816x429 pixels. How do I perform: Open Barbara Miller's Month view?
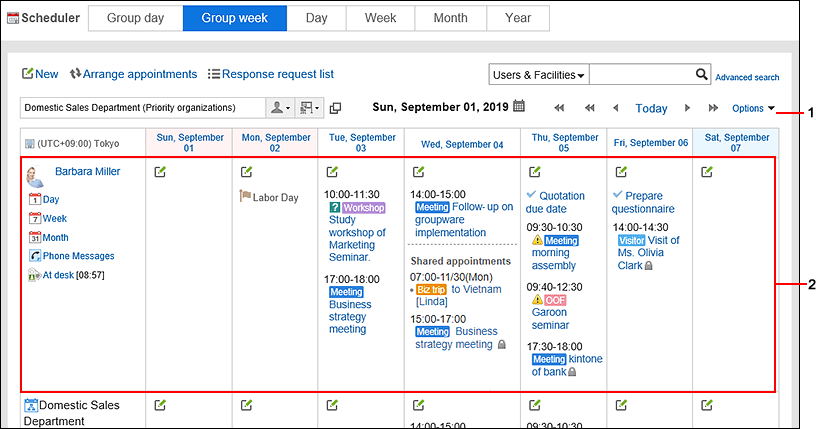pos(49,237)
